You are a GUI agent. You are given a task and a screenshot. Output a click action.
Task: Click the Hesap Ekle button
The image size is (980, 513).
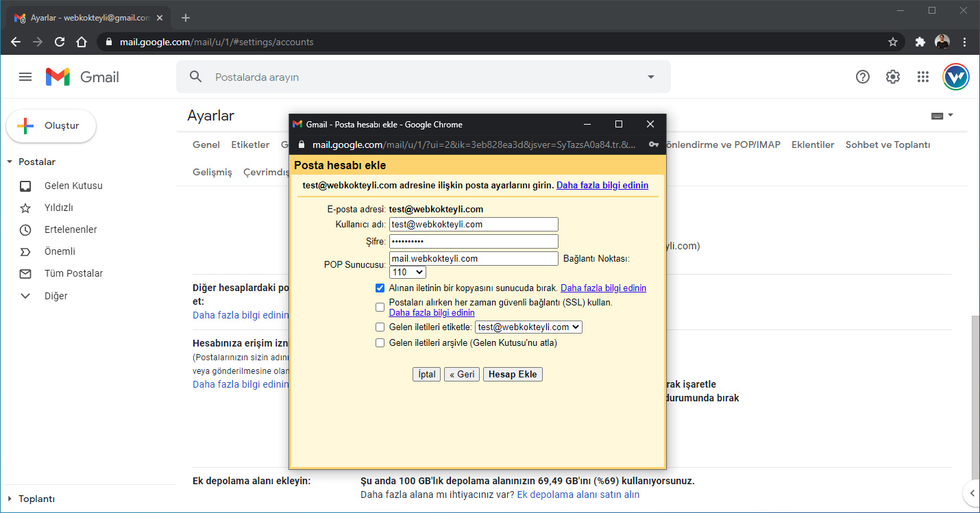(x=513, y=375)
